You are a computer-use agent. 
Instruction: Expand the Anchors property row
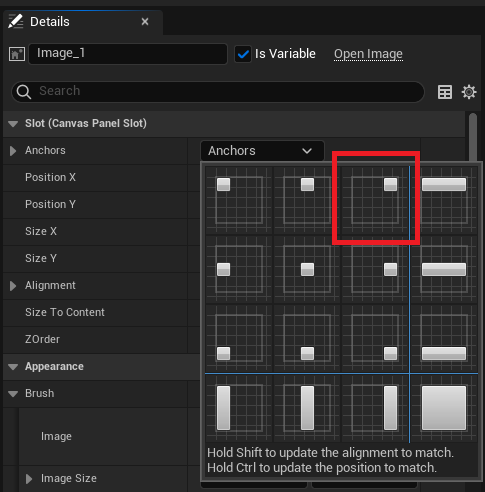pyautogui.click(x=13, y=151)
